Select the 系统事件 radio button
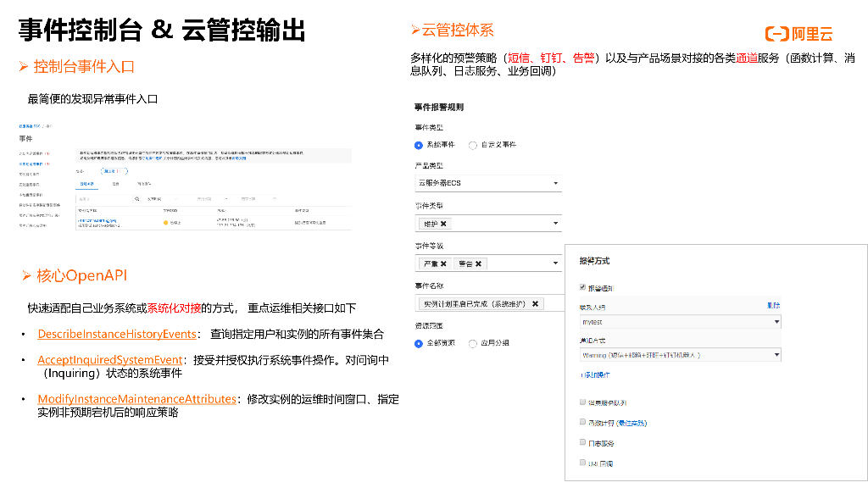The image size is (868, 488). [419, 145]
